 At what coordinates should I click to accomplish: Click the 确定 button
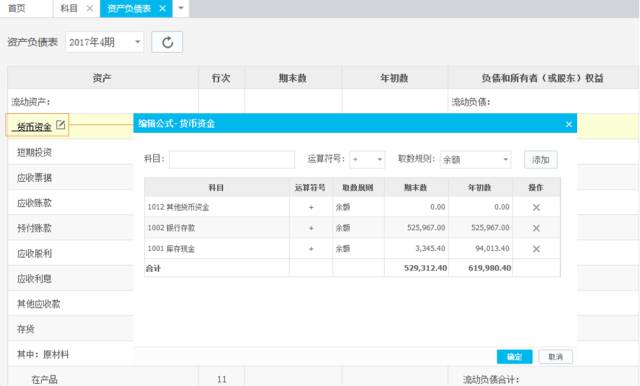point(514,357)
